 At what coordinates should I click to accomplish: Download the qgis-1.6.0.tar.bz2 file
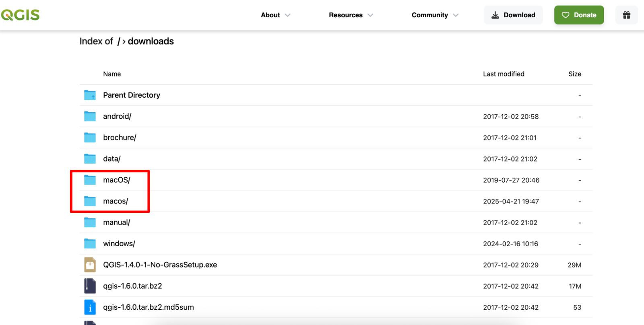[132, 286]
